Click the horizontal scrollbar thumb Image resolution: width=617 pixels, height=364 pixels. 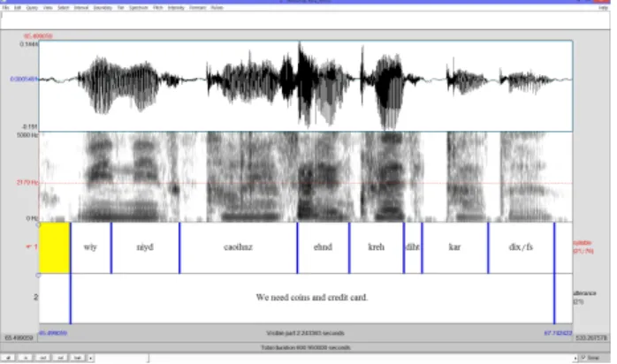[149, 358]
